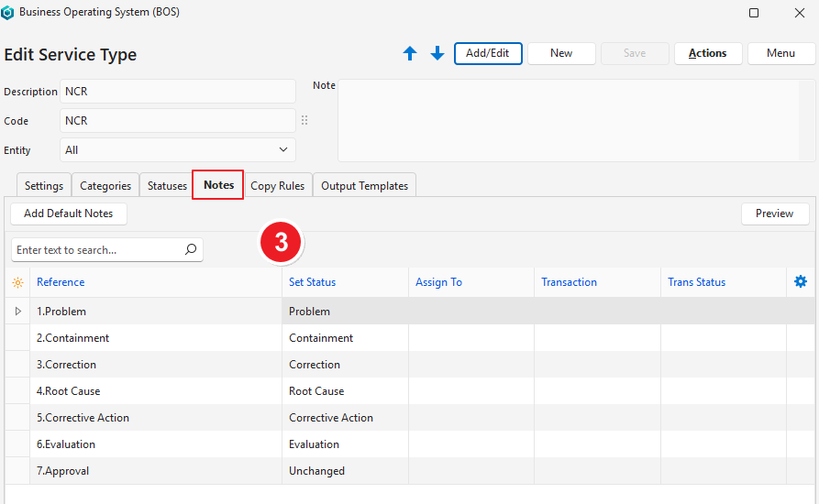819x504 pixels.
Task: Click the drag handle dots beside Code
Action: (x=304, y=120)
